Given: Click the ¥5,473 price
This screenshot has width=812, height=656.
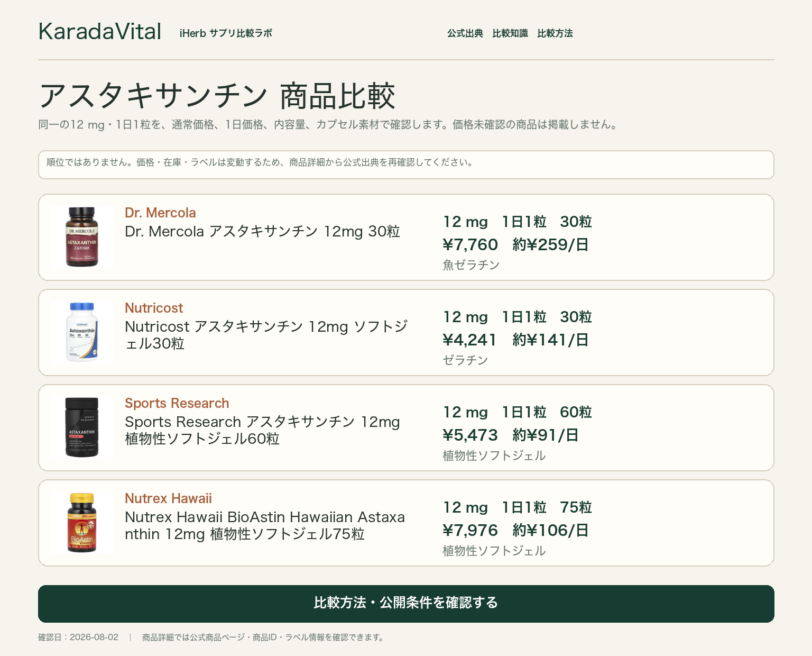Looking at the screenshot, I should [x=470, y=435].
